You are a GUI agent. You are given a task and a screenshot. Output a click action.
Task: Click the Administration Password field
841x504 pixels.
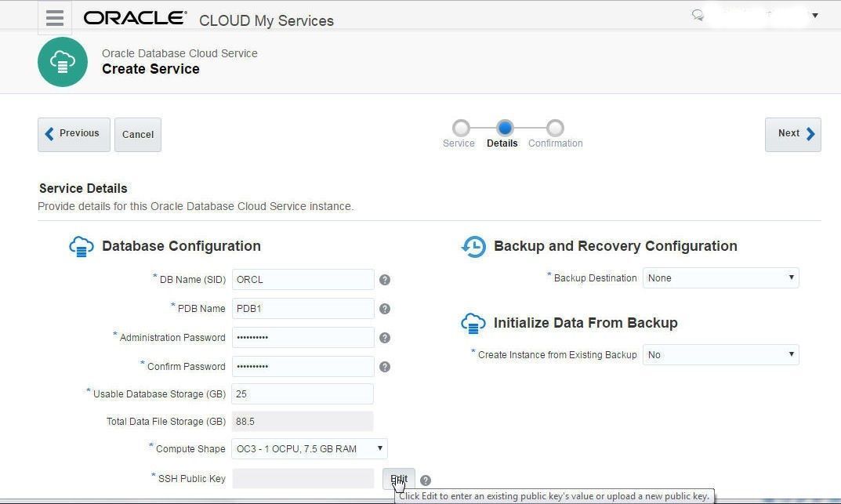pyautogui.click(x=303, y=337)
